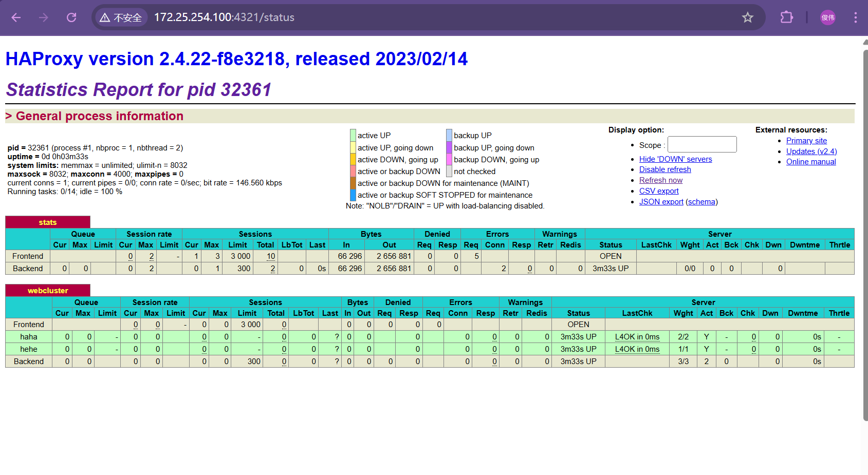Image resolution: width=868 pixels, height=475 pixels.
Task: Click L4OK in 0ms for hehe
Action: (637, 349)
